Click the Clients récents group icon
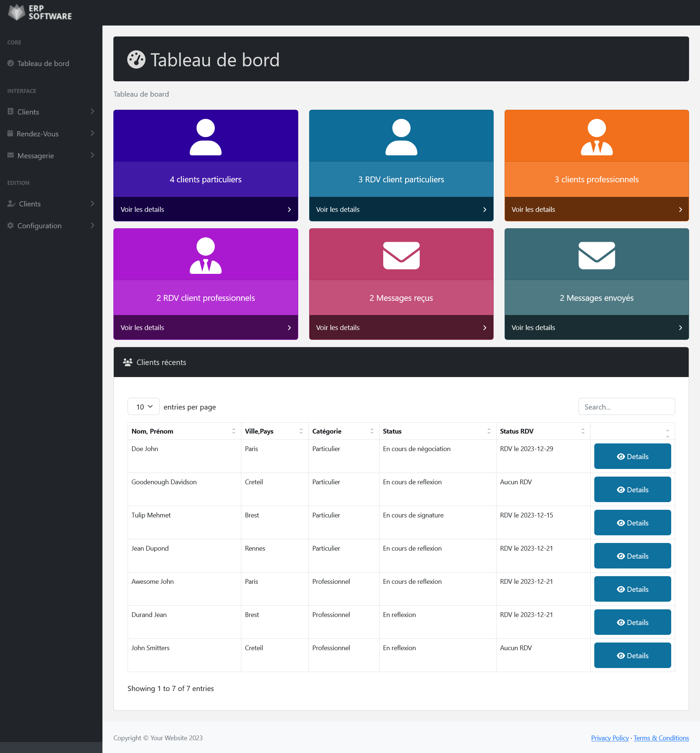Viewport: 700px width, 753px height. [x=127, y=362]
